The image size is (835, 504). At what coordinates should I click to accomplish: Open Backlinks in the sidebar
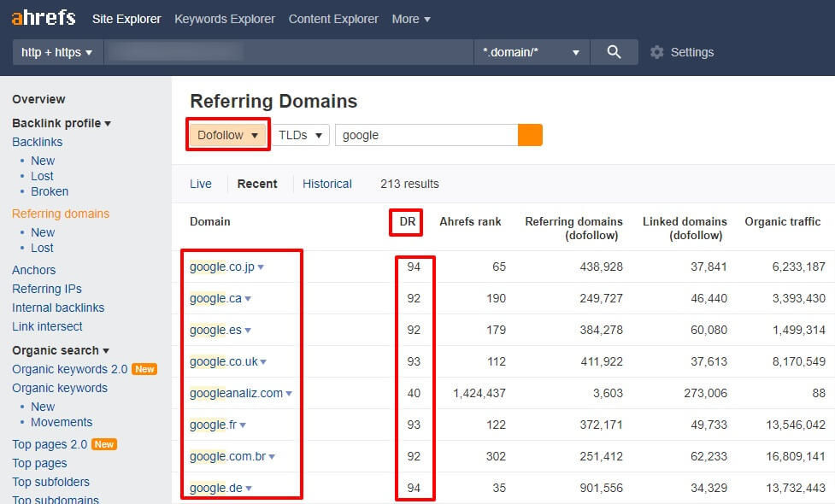[38, 142]
